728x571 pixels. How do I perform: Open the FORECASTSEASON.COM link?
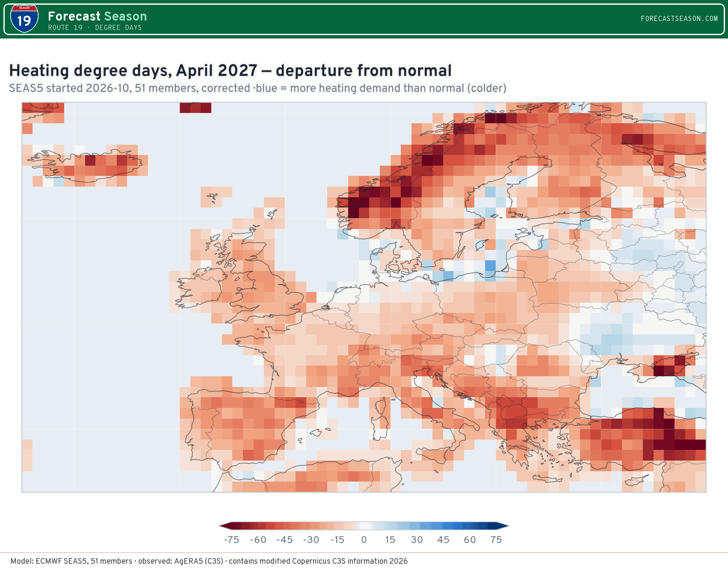click(679, 19)
